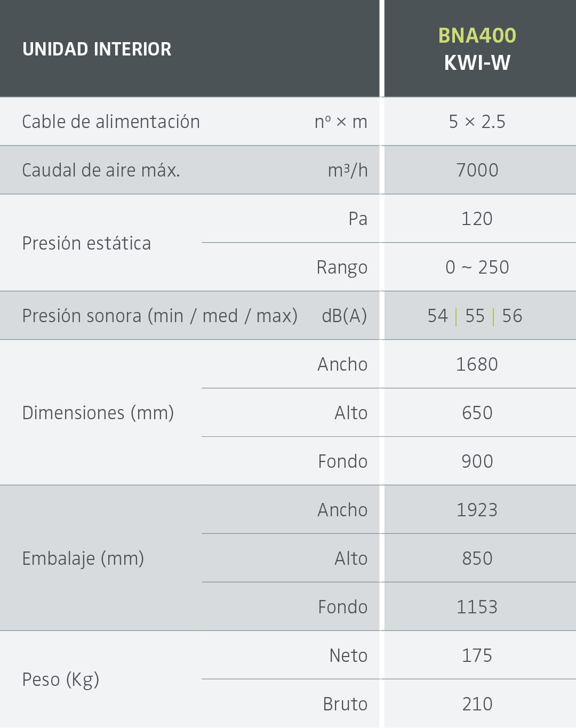Click the 1680 width value
The height and width of the screenshot is (728, 576).
click(x=477, y=364)
